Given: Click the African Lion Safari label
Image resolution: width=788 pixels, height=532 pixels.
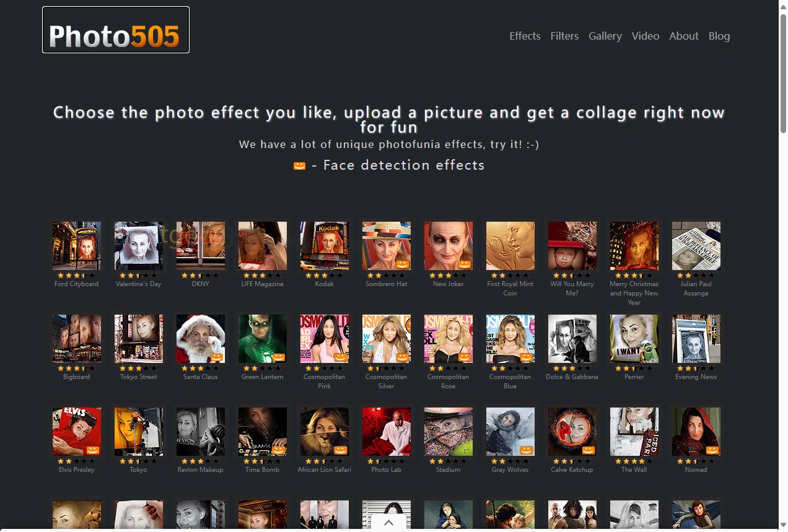Looking at the screenshot, I should click(x=324, y=469).
